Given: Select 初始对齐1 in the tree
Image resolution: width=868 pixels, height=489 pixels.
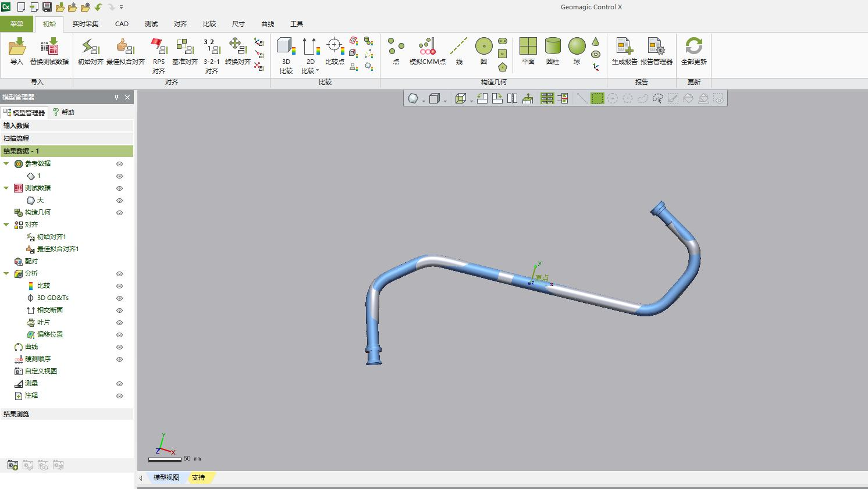Looking at the screenshot, I should [x=51, y=237].
